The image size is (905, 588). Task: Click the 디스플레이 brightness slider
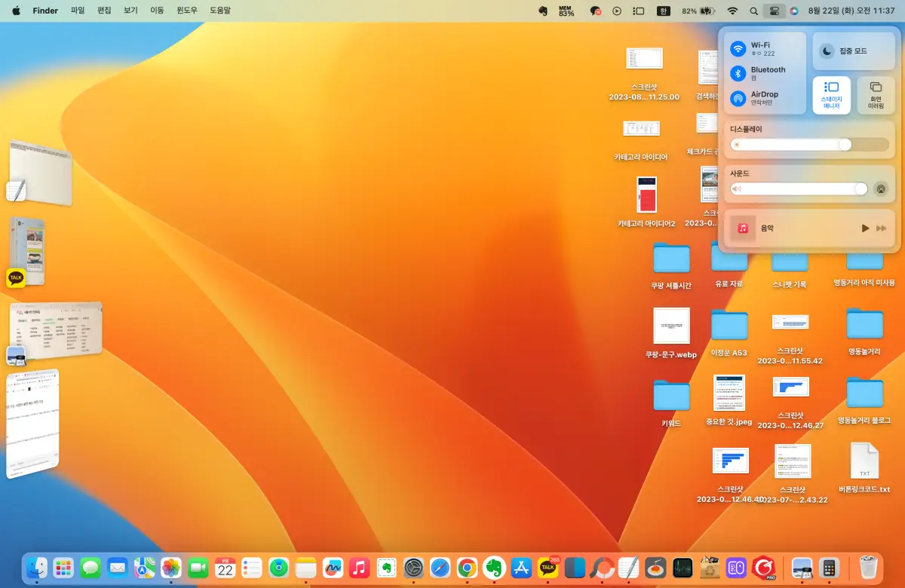809,145
